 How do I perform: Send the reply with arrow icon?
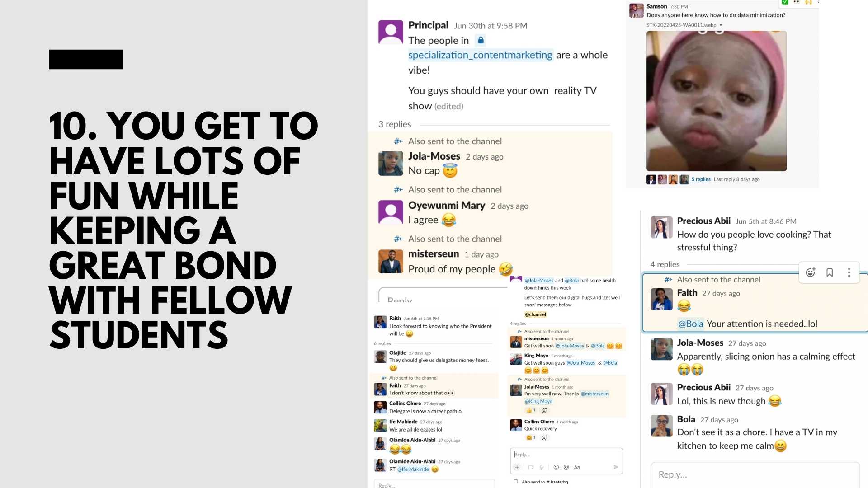click(616, 467)
